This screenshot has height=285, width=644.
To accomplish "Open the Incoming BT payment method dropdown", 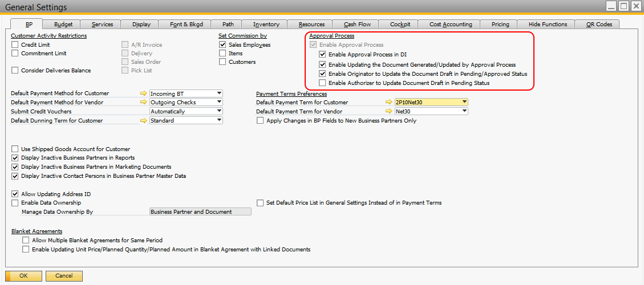I will click(218, 93).
